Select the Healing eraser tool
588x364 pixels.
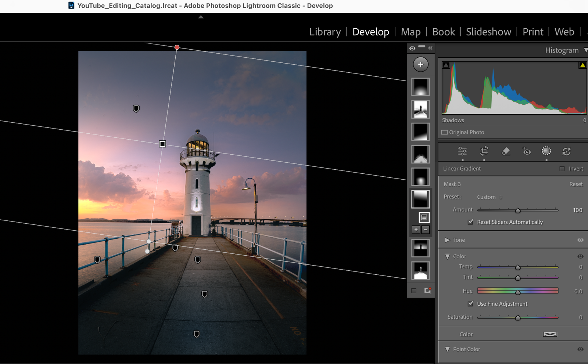point(506,151)
